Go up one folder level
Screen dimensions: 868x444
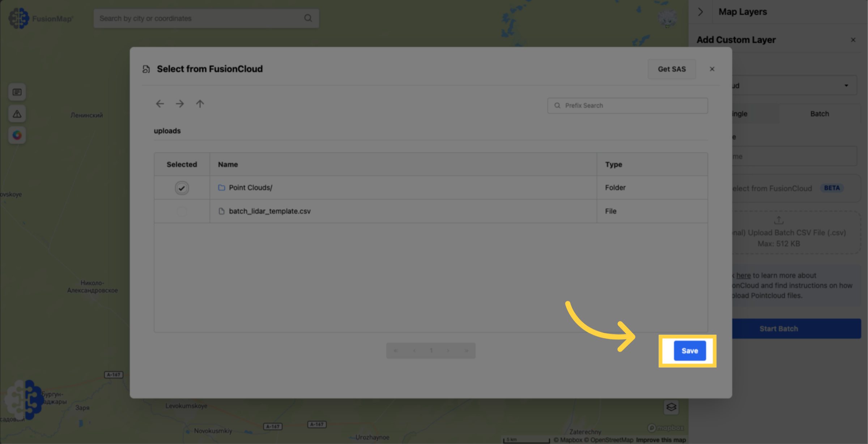coord(200,104)
